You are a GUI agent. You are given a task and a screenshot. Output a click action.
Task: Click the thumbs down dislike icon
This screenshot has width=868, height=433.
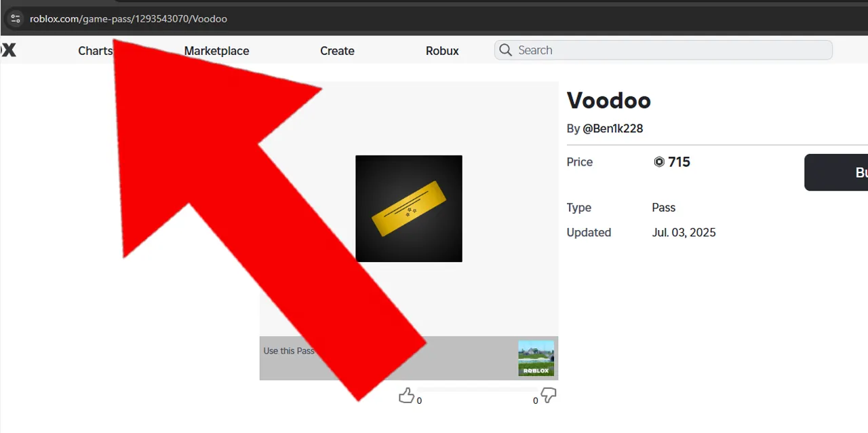549,396
